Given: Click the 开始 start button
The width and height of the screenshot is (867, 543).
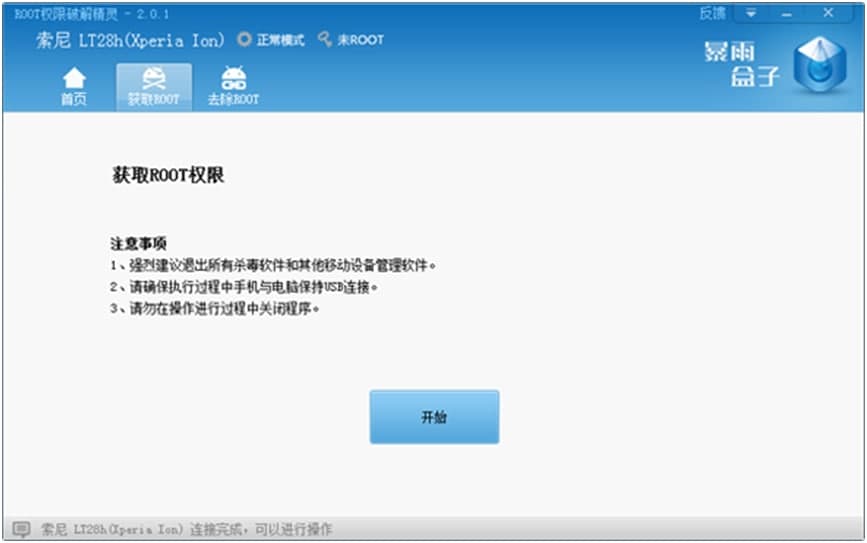Looking at the screenshot, I should click(434, 417).
